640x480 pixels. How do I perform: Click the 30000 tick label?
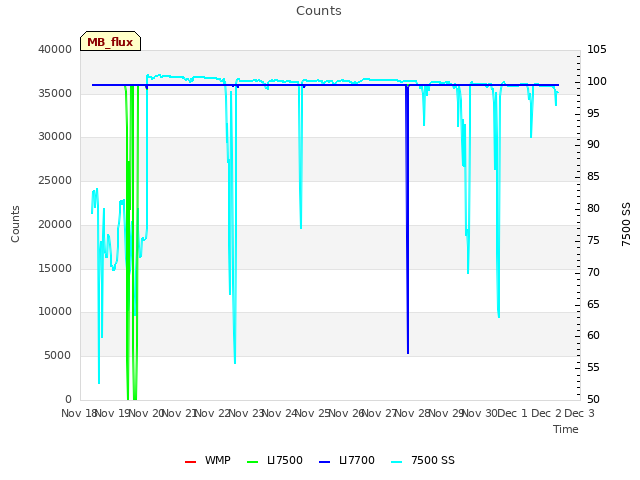click(55, 137)
